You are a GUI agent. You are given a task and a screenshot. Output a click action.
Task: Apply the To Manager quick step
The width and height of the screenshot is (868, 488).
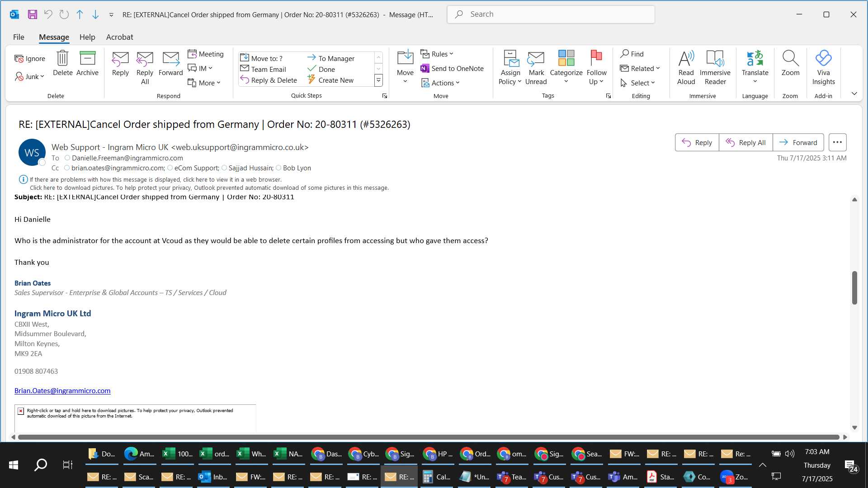(331, 58)
